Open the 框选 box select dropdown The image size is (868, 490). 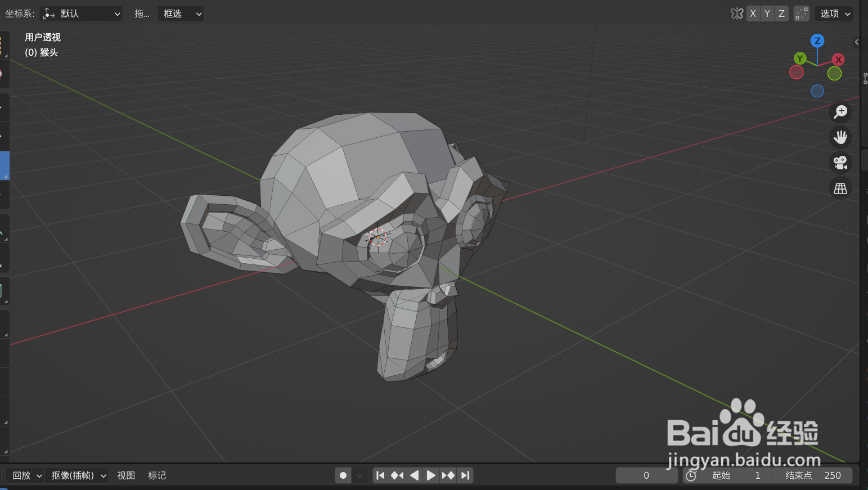181,14
